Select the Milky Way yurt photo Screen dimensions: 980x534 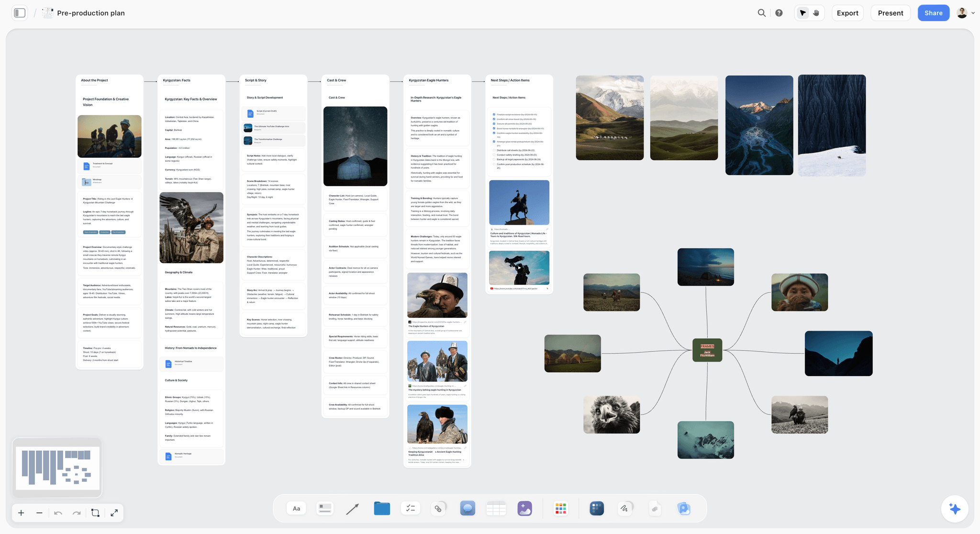pos(355,146)
